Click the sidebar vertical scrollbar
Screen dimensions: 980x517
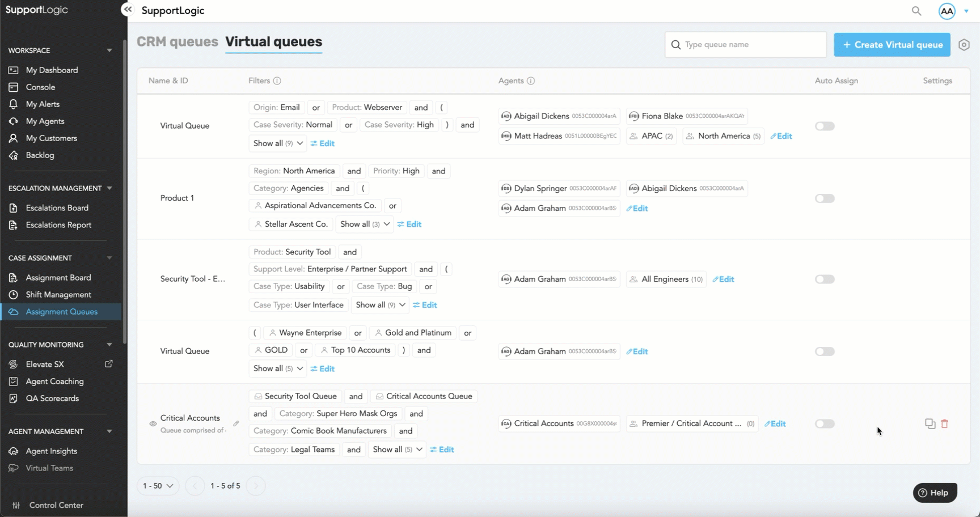tap(124, 191)
